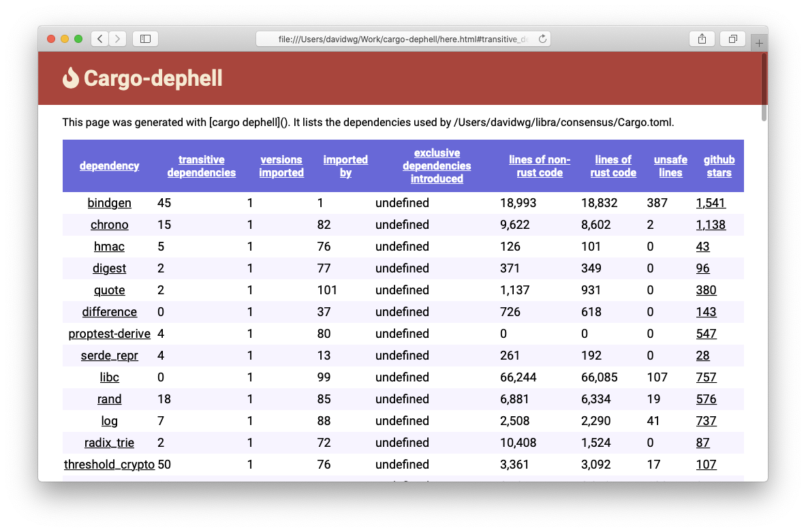Open proptest-derive's 547 github stars link
The image size is (806, 532).
(707, 334)
